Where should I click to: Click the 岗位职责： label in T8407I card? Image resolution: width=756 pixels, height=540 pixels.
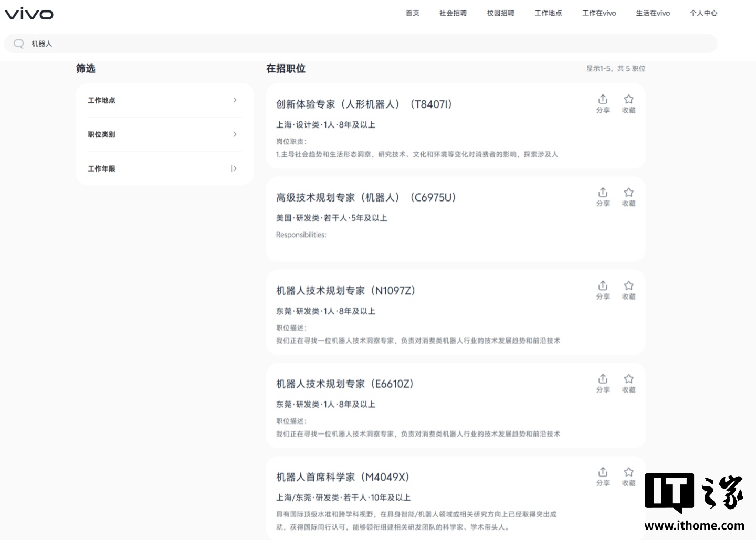point(291,141)
